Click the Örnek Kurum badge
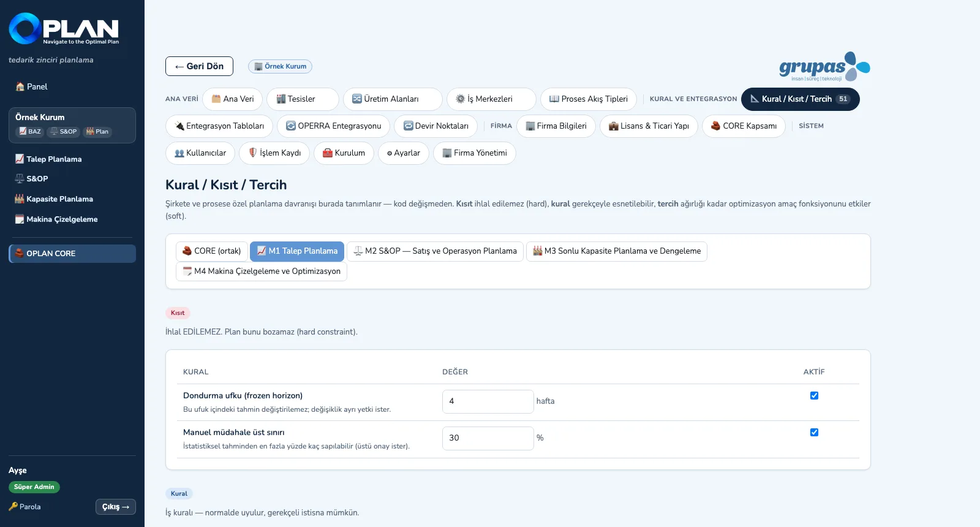 click(x=280, y=66)
